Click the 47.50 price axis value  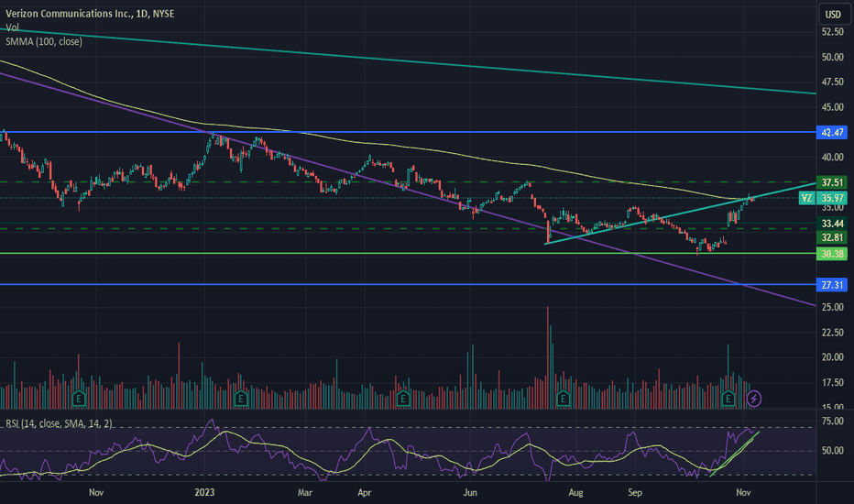coord(833,82)
